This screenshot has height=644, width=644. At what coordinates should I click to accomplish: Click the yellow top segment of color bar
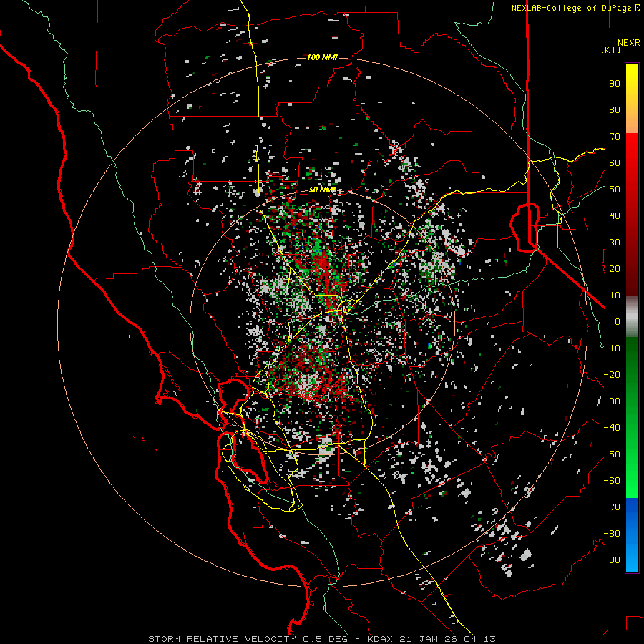[632, 99]
